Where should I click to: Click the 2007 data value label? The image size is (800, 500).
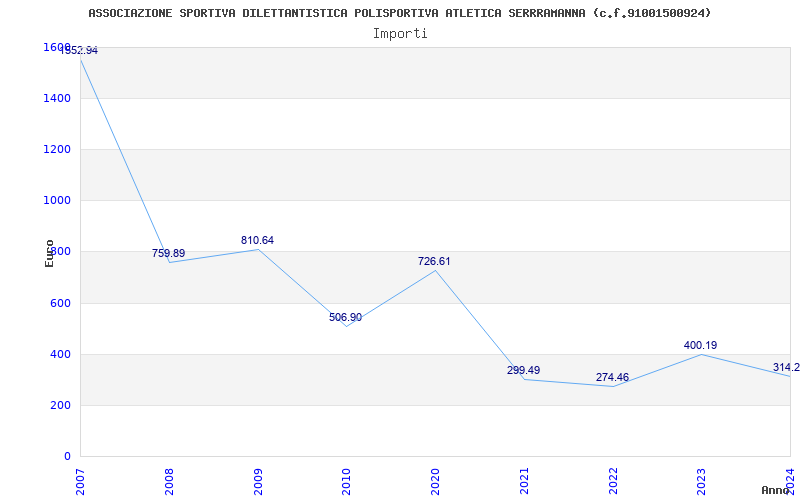tap(80, 51)
